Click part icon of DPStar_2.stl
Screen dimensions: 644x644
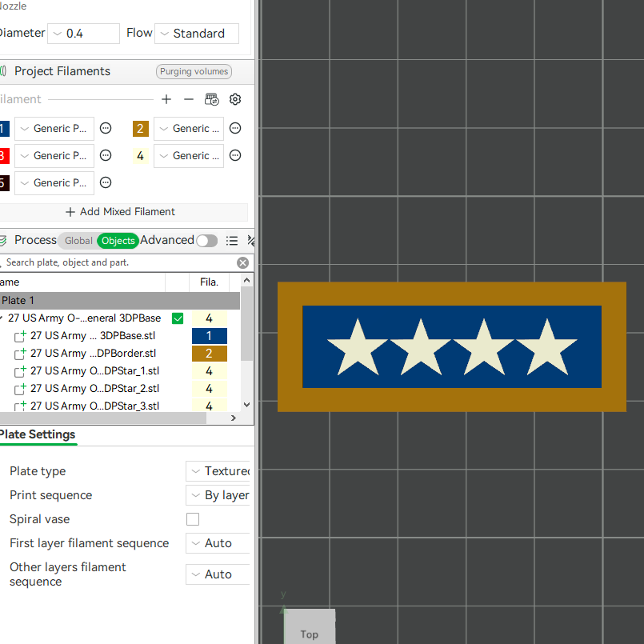[x=20, y=389]
